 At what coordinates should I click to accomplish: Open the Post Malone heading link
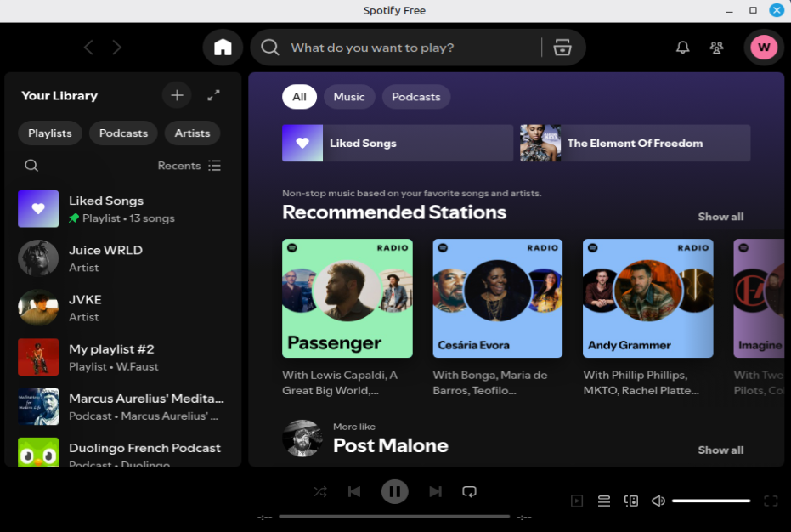click(391, 445)
